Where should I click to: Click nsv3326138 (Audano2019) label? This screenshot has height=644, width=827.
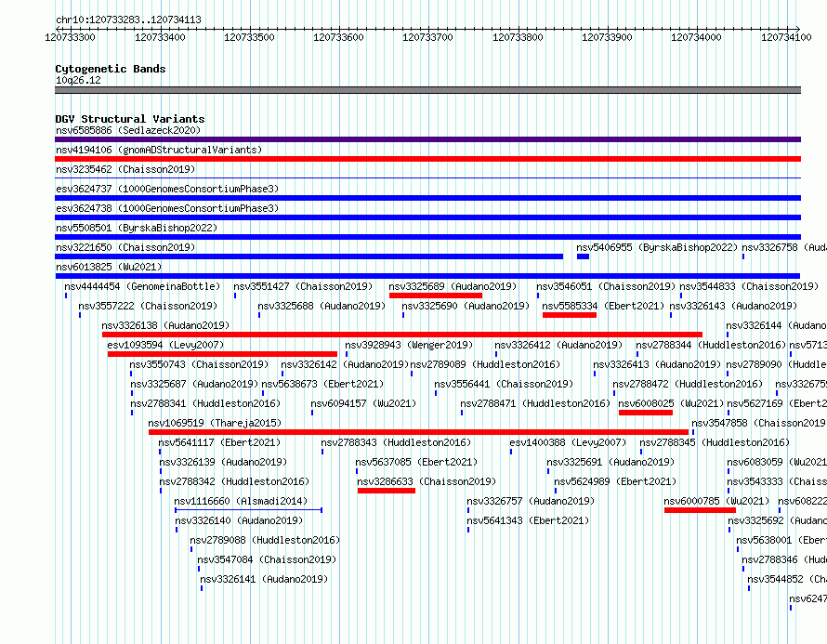pos(165,325)
